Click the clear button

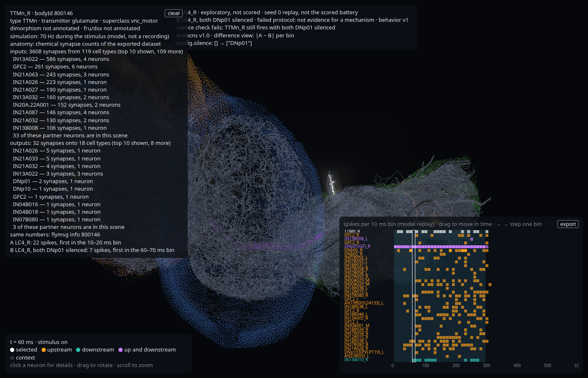173,13
